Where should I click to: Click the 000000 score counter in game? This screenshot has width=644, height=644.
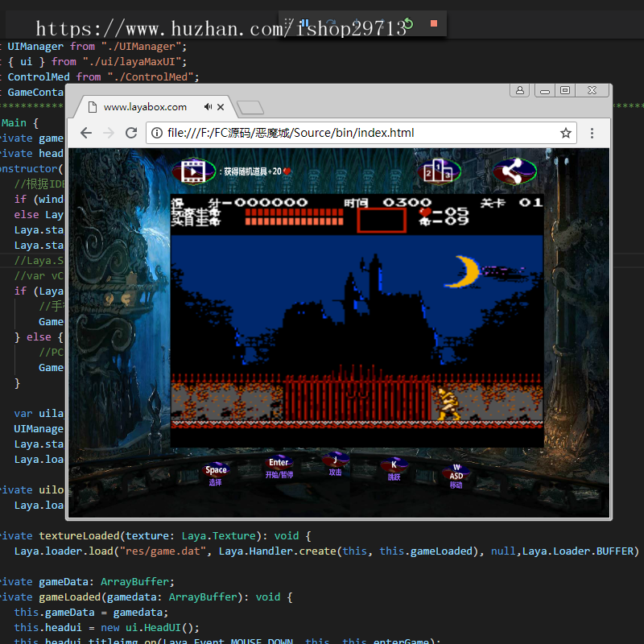[271, 203]
